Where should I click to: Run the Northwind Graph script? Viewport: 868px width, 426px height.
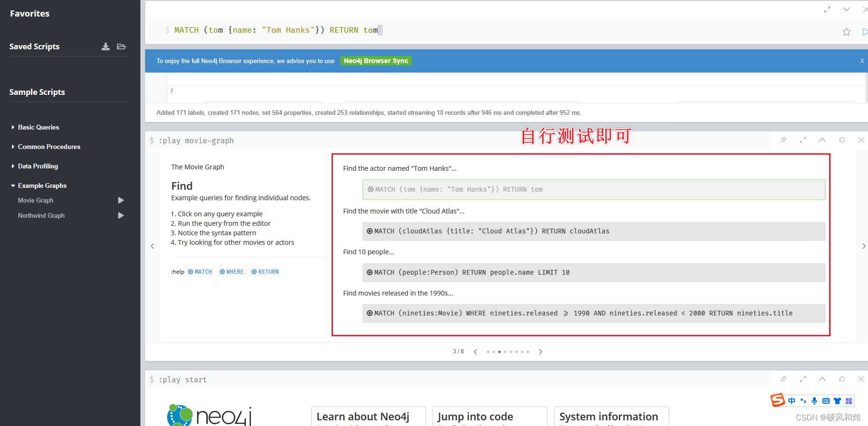click(x=121, y=215)
